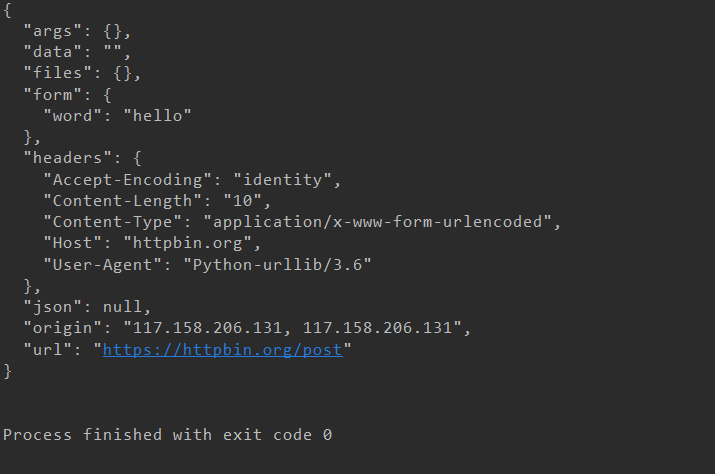Click the "Accept-Encoding" header name
The height and width of the screenshot is (474, 715).
[128, 180]
